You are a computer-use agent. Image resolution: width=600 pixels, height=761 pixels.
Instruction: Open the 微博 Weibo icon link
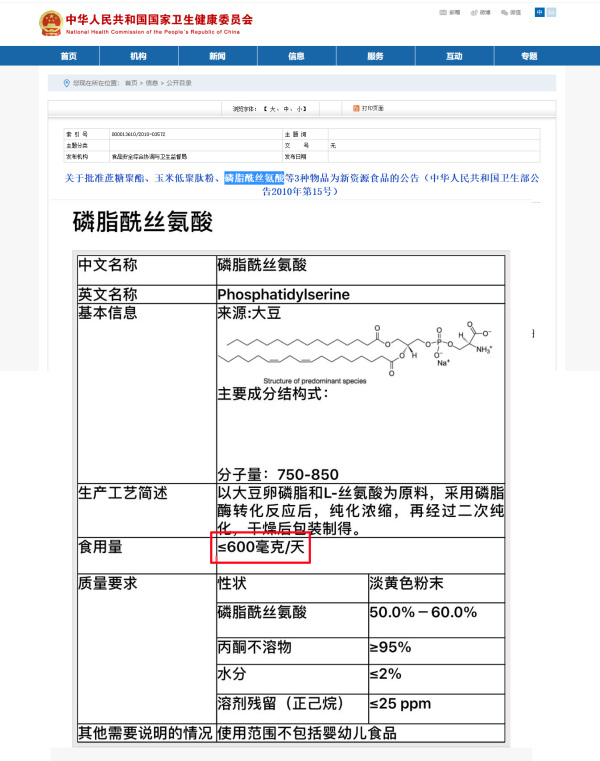[x=481, y=13]
